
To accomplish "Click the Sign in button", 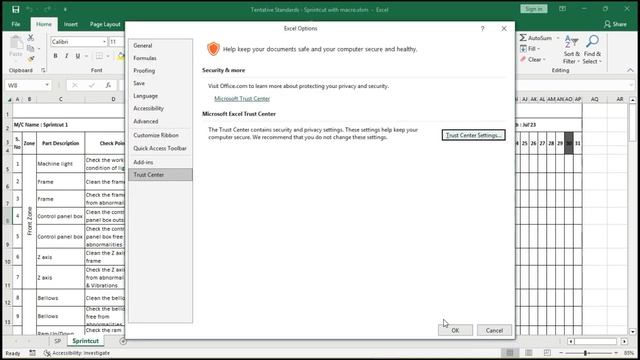I will [533, 9].
